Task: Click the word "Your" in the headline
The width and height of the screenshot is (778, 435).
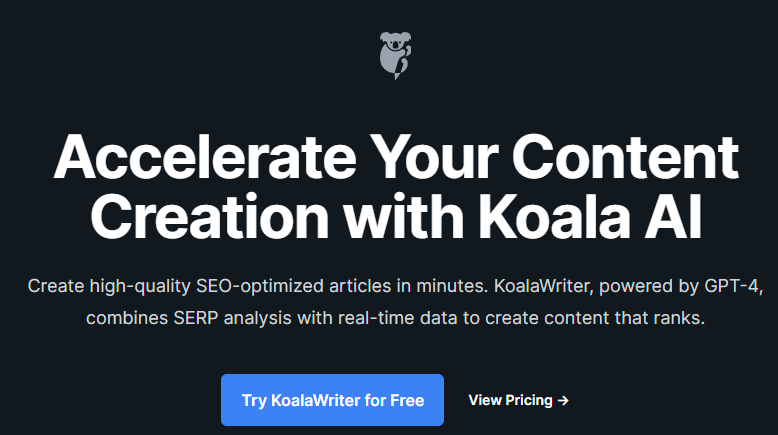Action: pos(434,158)
